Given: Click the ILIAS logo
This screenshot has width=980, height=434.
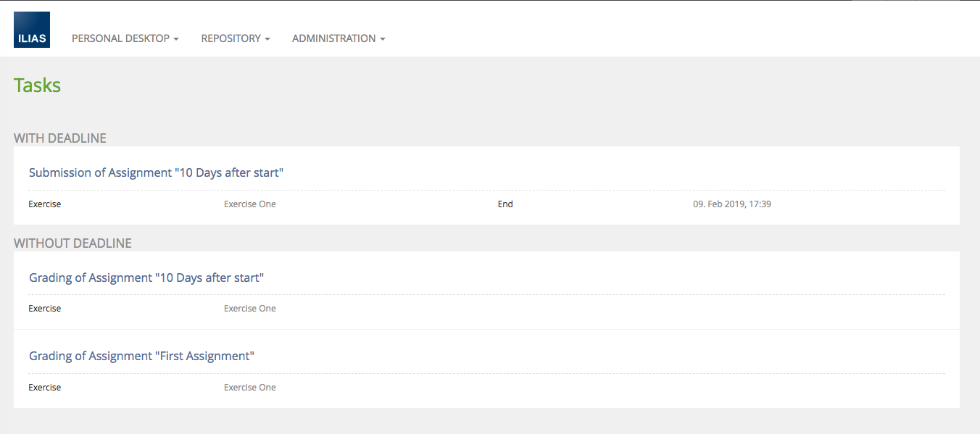Looking at the screenshot, I should pos(32,30).
